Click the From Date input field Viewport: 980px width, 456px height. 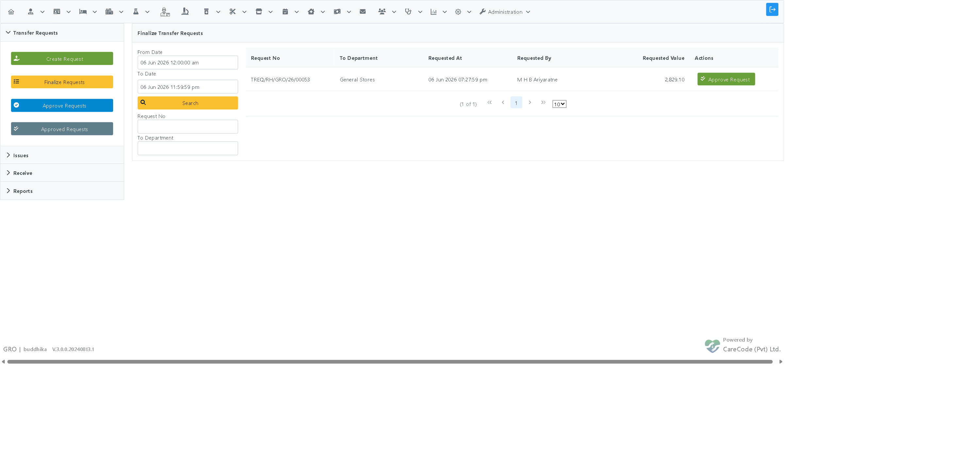pos(188,62)
